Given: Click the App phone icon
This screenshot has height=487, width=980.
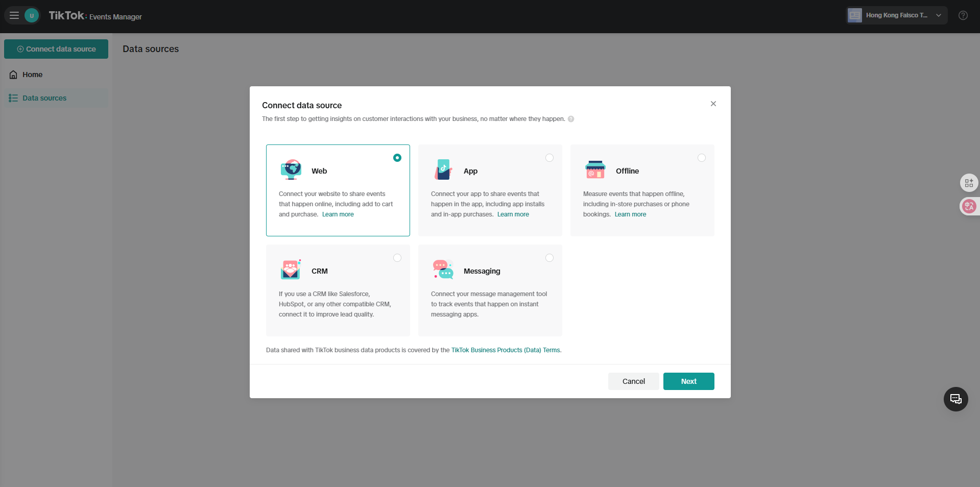Looking at the screenshot, I should [x=443, y=169].
